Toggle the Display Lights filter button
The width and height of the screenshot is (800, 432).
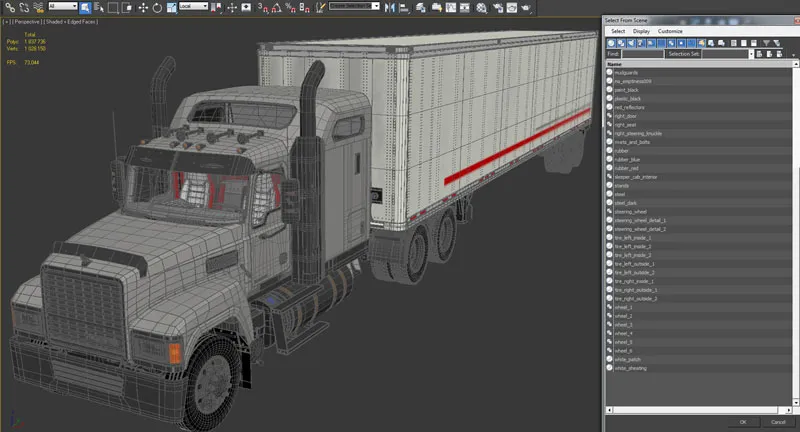click(x=631, y=43)
